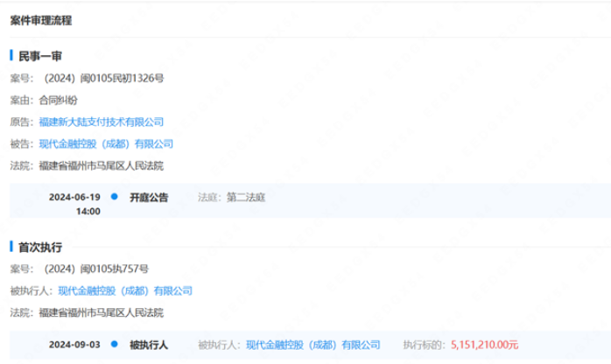The image size is (611, 364).
Task: Select the bold 被执行人 timeline entry
Action: [148, 345]
